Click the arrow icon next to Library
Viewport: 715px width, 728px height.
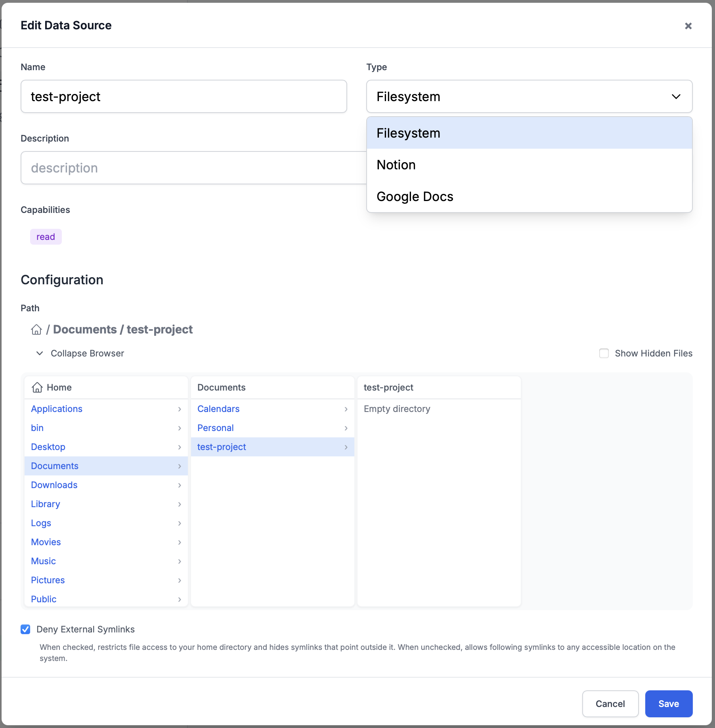pos(180,504)
